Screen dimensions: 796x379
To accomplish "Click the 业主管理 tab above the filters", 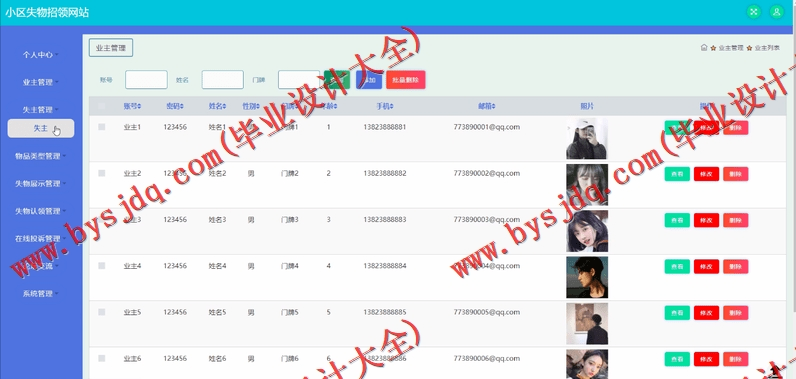I will (x=111, y=48).
